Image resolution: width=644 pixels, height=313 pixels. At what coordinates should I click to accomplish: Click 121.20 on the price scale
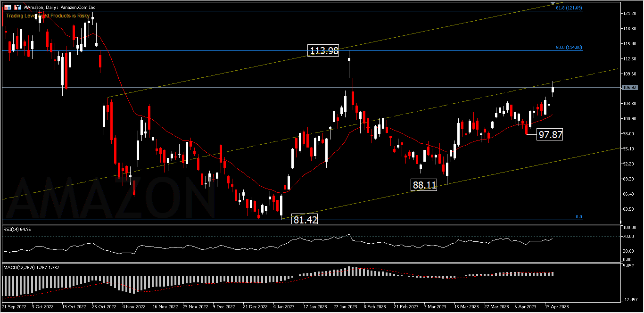[x=630, y=14]
